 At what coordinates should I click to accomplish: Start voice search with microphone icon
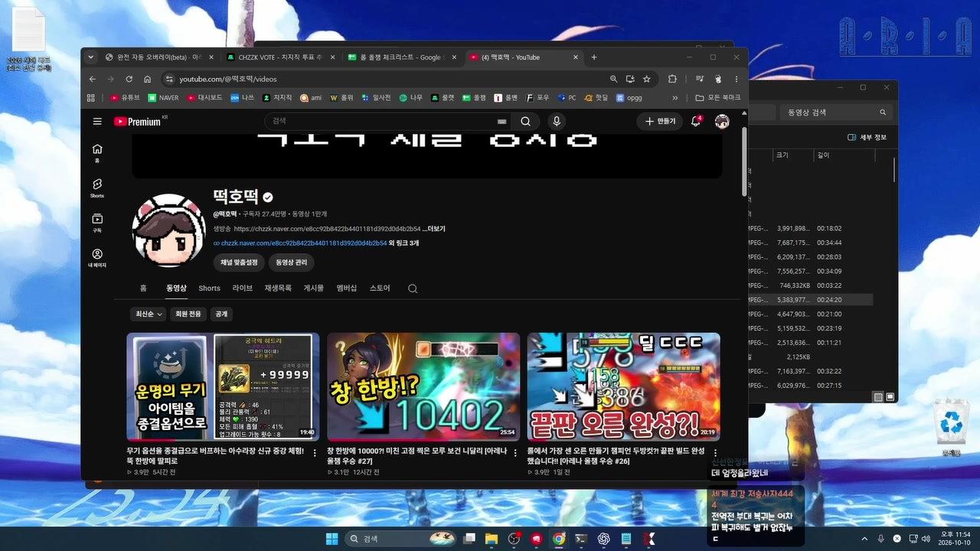pyautogui.click(x=557, y=121)
